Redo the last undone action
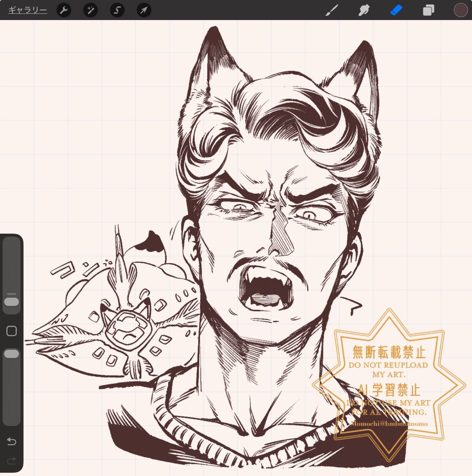 tap(11, 461)
